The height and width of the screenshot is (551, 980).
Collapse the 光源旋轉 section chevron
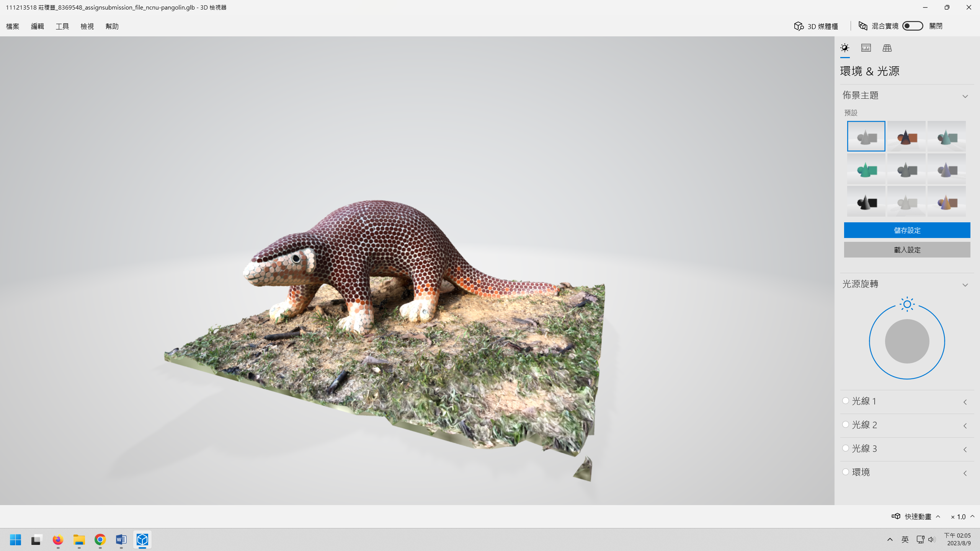(x=965, y=285)
